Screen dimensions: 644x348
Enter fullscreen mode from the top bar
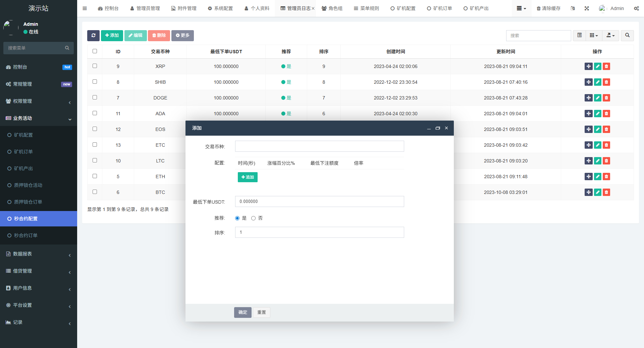(587, 8)
